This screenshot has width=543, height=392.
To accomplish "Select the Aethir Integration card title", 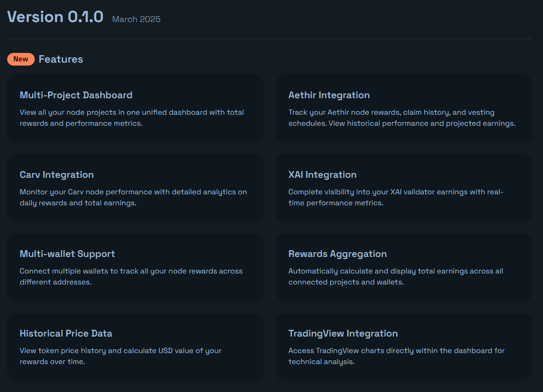I will pyautogui.click(x=329, y=95).
